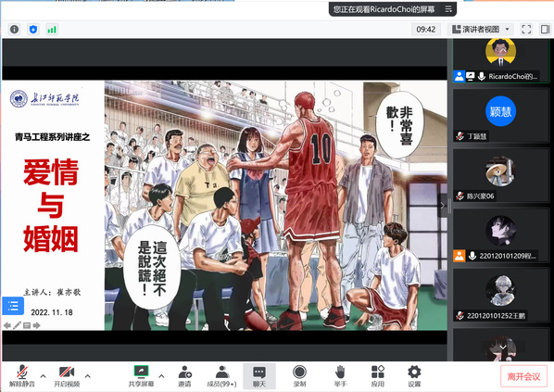Click the slide title 爱情与婚姻
The image size is (554, 392).
51,205
